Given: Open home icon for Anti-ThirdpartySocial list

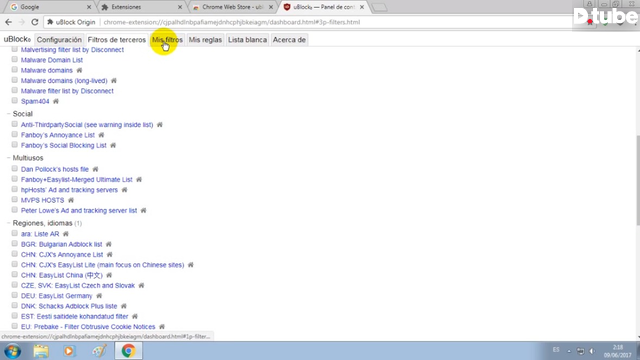Looking at the screenshot, I should coord(160,124).
